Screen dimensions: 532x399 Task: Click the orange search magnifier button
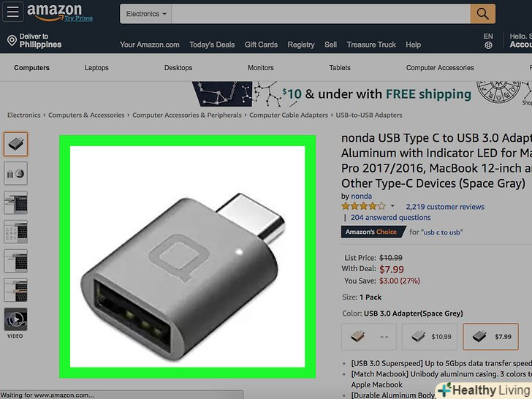coord(482,14)
